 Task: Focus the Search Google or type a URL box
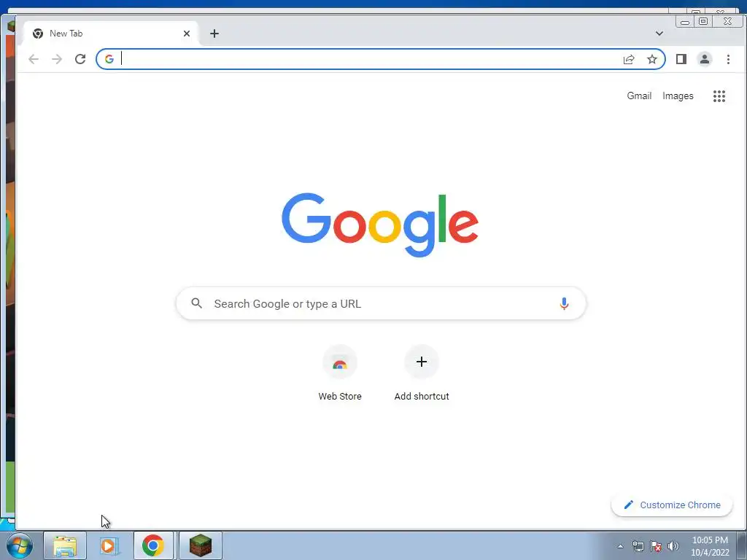click(381, 303)
